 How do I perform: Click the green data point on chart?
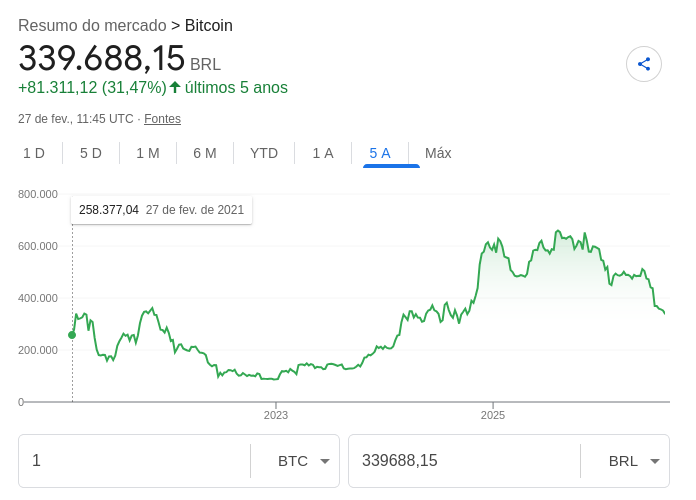pyautogui.click(x=72, y=335)
